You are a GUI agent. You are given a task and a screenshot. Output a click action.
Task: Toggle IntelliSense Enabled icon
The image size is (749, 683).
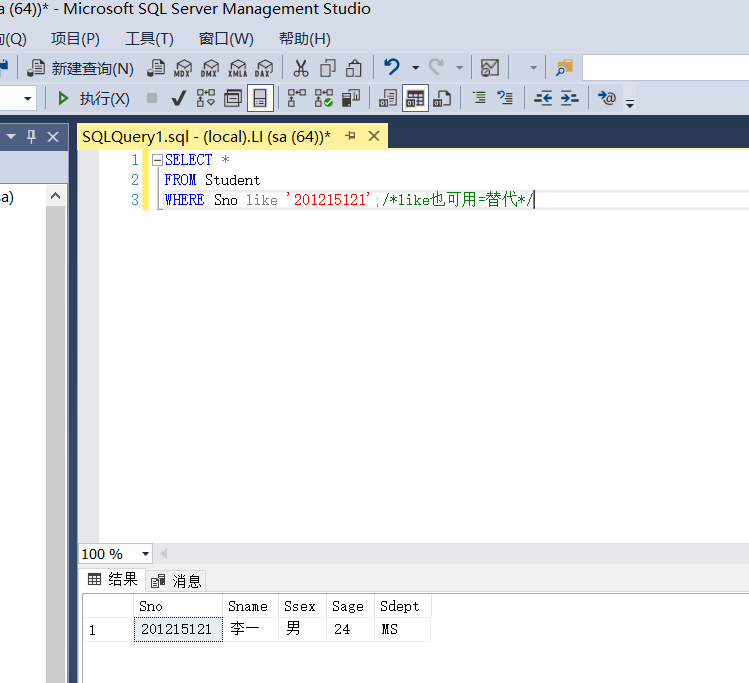coord(260,98)
